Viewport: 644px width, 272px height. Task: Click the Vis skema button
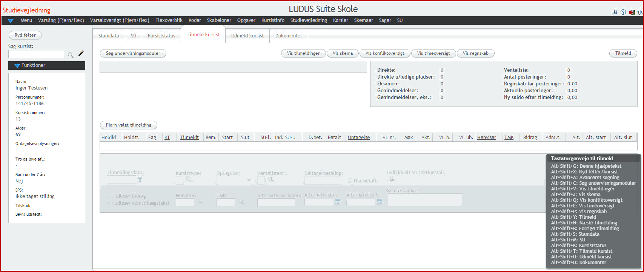pos(343,53)
